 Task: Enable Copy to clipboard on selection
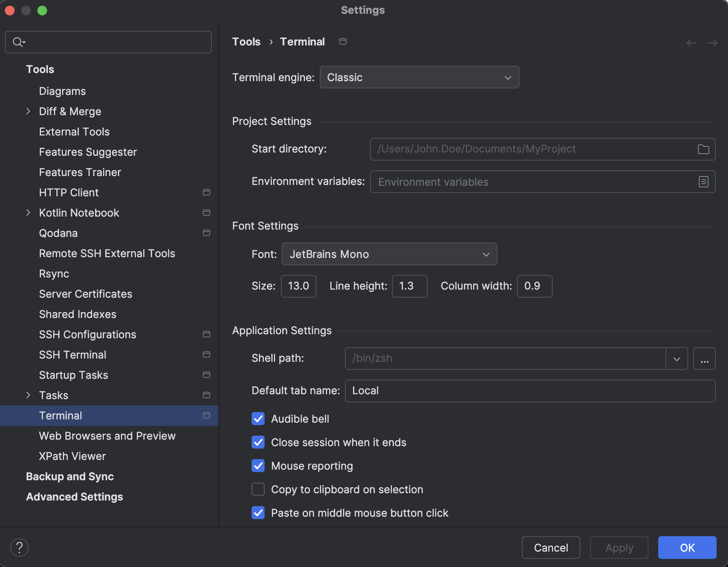pyautogui.click(x=258, y=489)
